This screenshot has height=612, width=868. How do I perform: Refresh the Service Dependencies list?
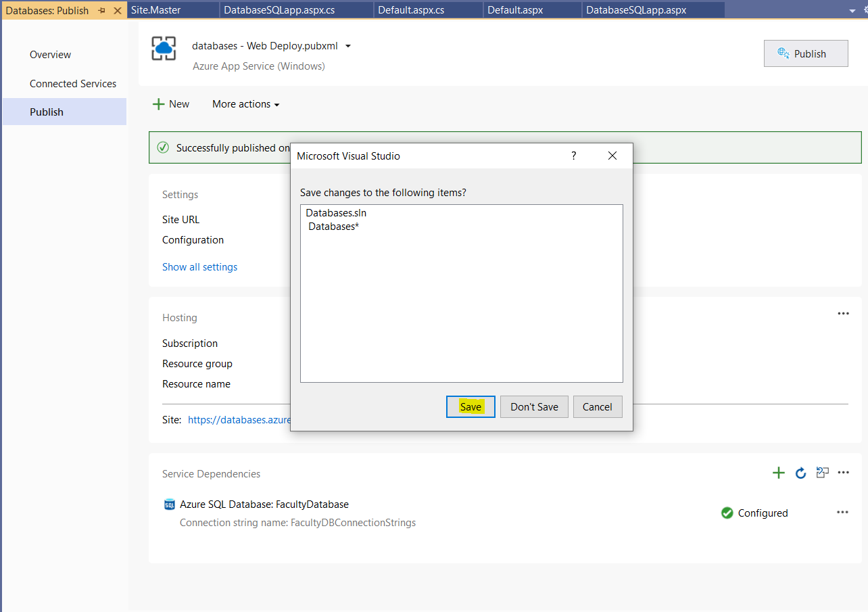[x=801, y=473]
